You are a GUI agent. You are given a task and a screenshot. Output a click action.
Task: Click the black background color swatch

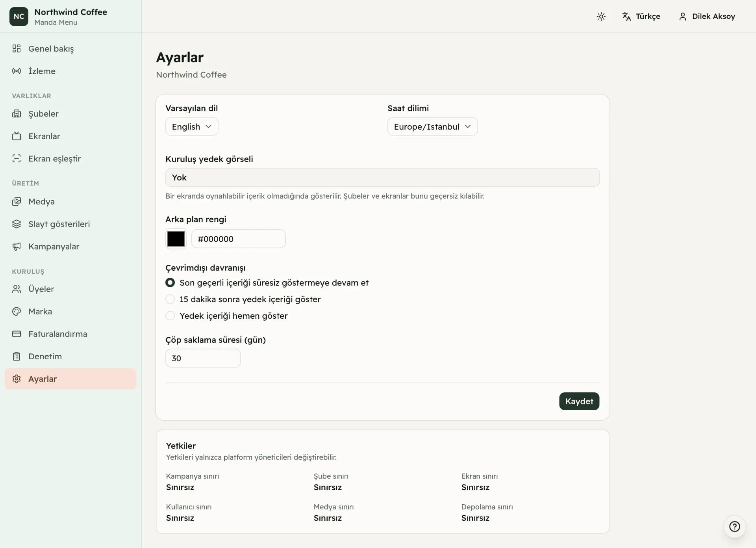click(x=176, y=239)
